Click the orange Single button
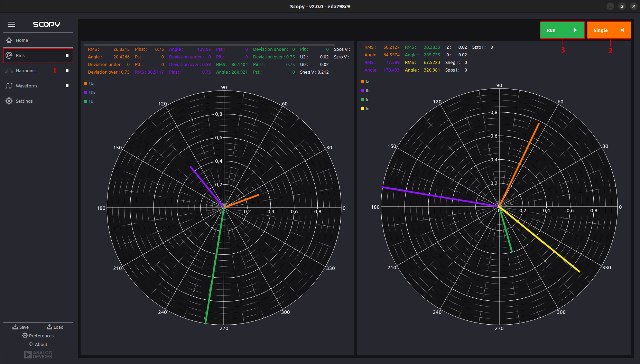Image resolution: width=640 pixels, height=364 pixels. (x=609, y=30)
